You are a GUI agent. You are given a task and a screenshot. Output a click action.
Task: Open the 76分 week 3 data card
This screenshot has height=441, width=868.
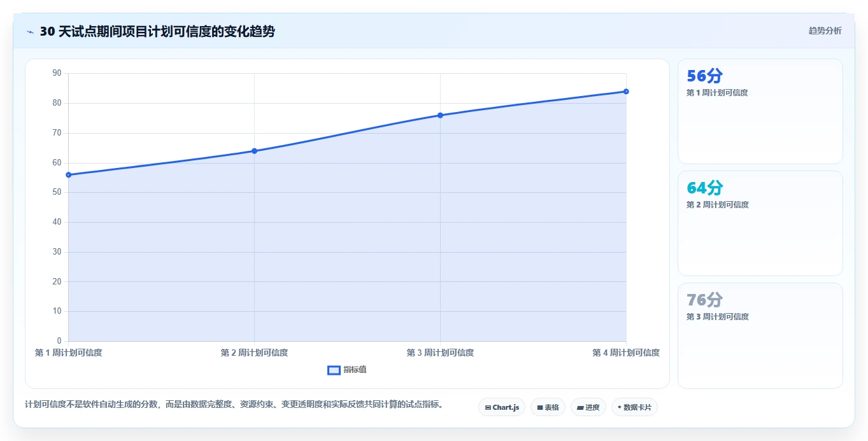pyautogui.click(x=760, y=335)
